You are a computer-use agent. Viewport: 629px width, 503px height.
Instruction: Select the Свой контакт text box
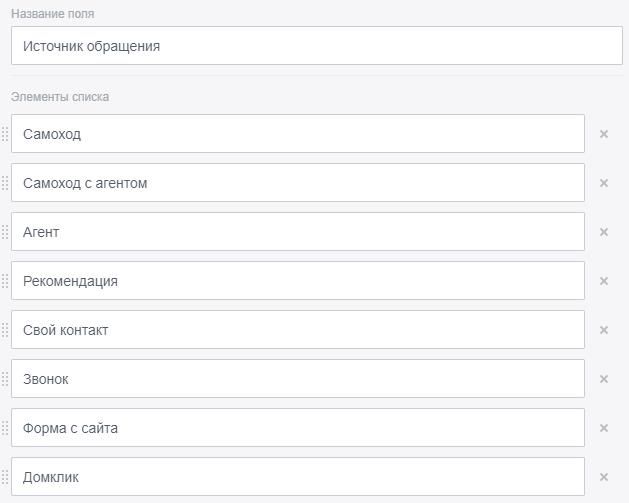pyautogui.click(x=298, y=330)
